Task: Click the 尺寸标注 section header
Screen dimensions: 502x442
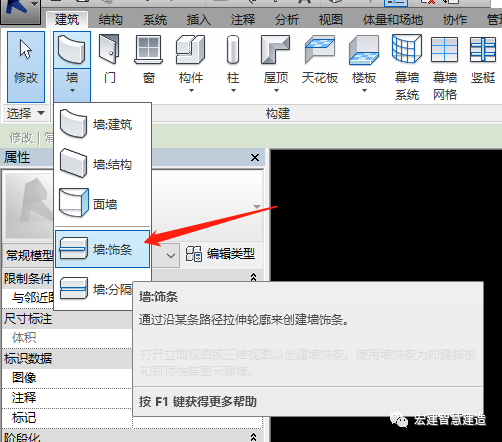Action: [67, 319]
